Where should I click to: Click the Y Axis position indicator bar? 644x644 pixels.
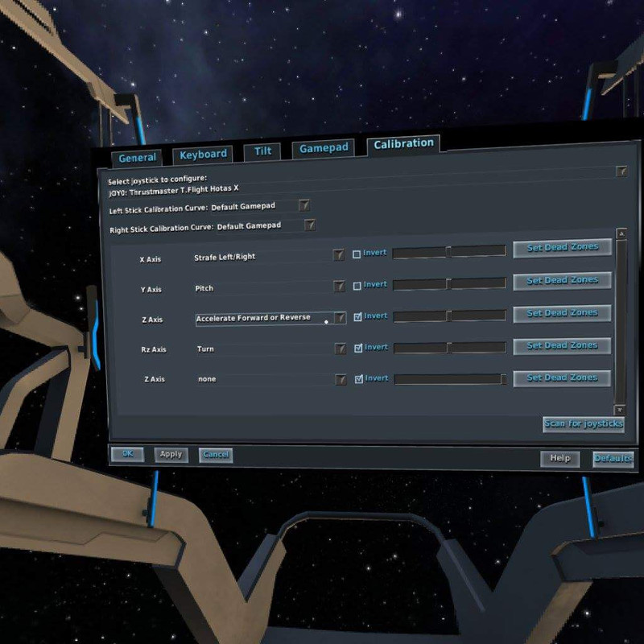point(450,284)
